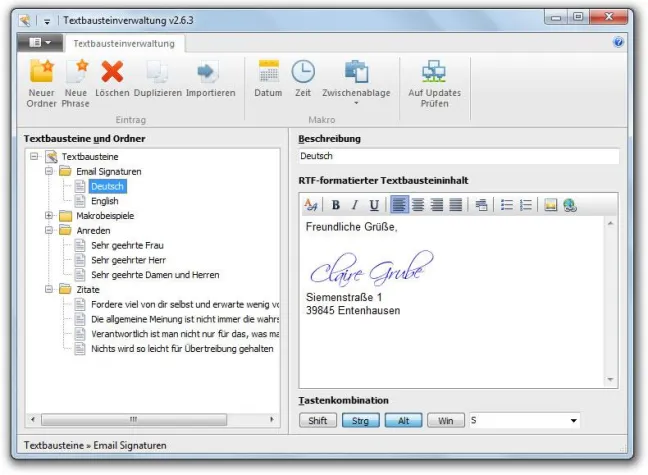Click the editor scroll down arrow

pos(610,380)
